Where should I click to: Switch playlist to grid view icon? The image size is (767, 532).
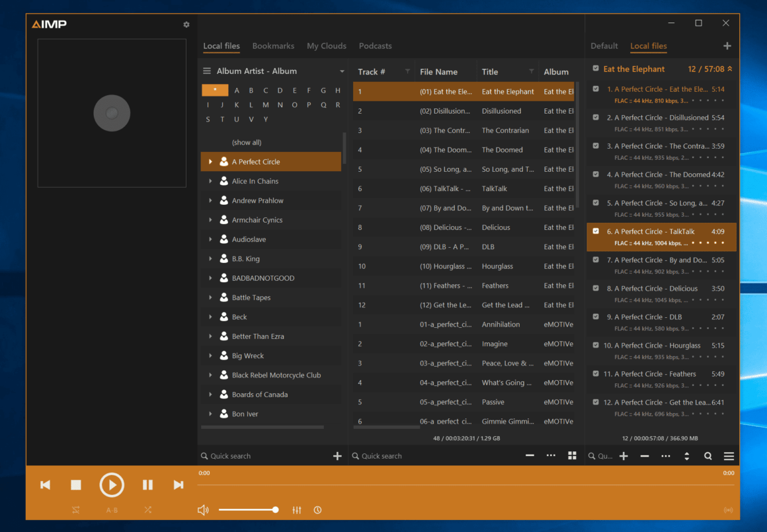point(572,455)
